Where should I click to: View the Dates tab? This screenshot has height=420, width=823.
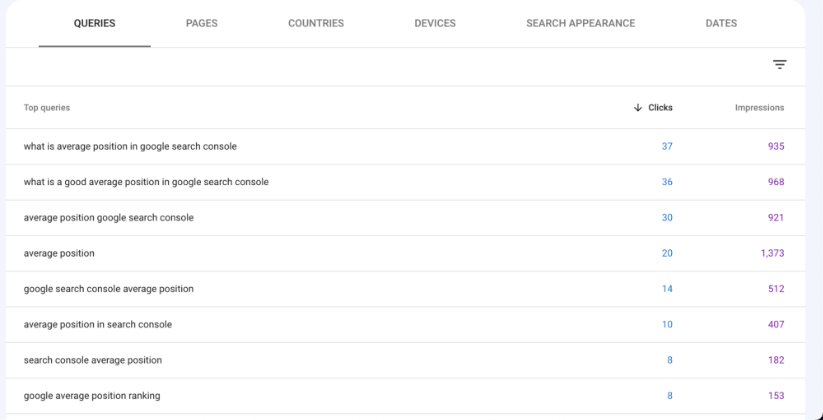721,23
